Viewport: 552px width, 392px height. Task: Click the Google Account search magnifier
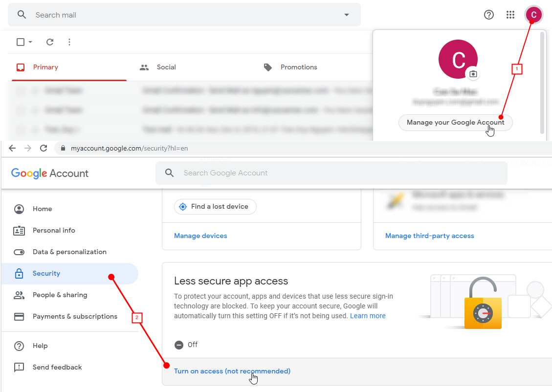point(169,173)
